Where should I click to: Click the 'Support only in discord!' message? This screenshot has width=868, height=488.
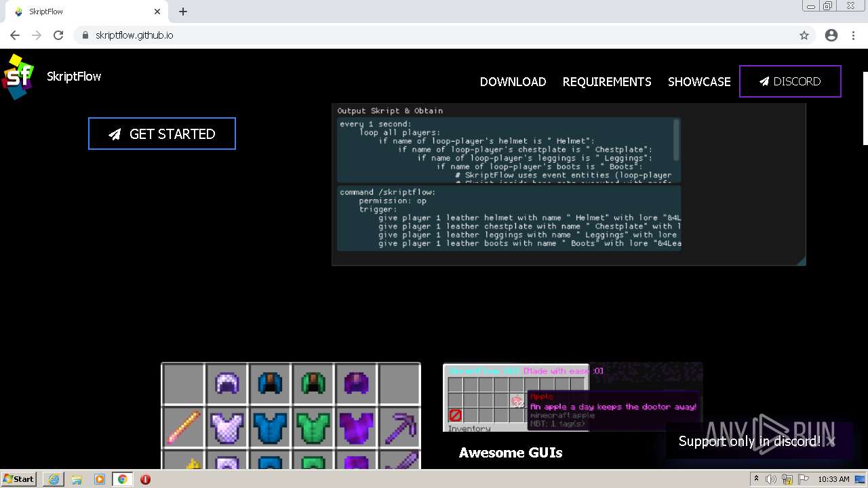749,441
